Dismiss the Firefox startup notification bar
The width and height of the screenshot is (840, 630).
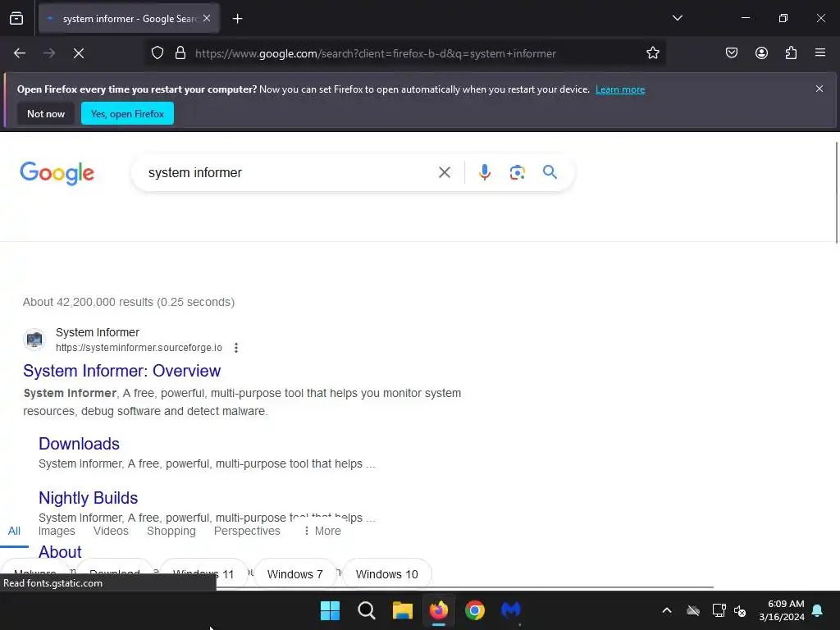[819, 89]
